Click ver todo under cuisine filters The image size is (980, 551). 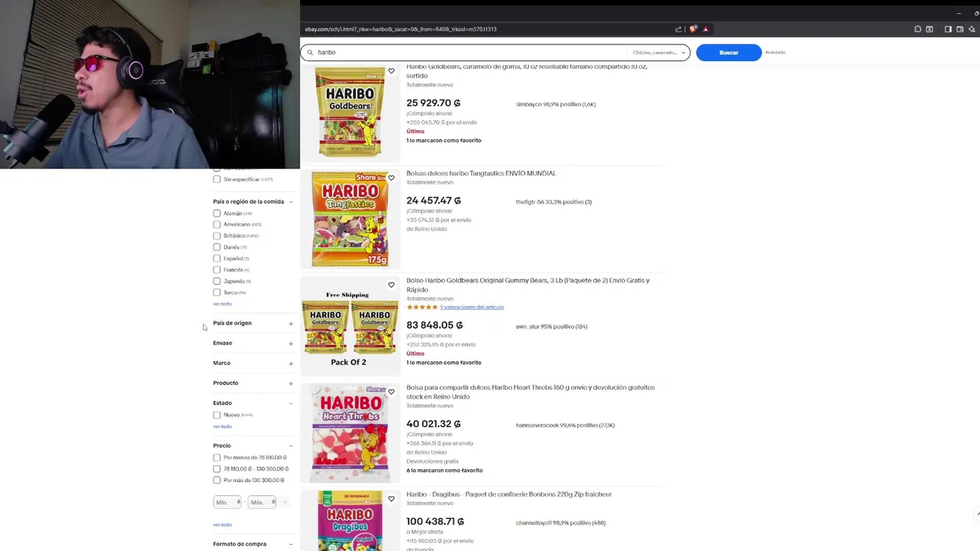(x=222, y=304)
